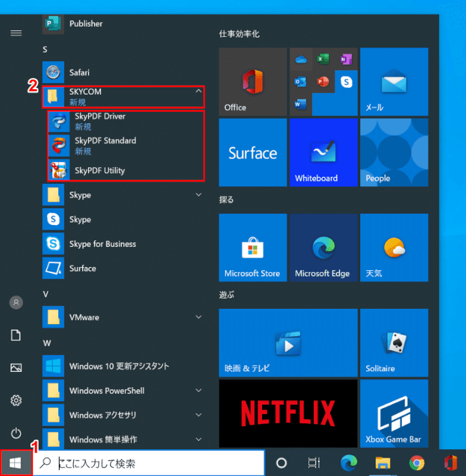Open Documents from start sidebar

16,335
